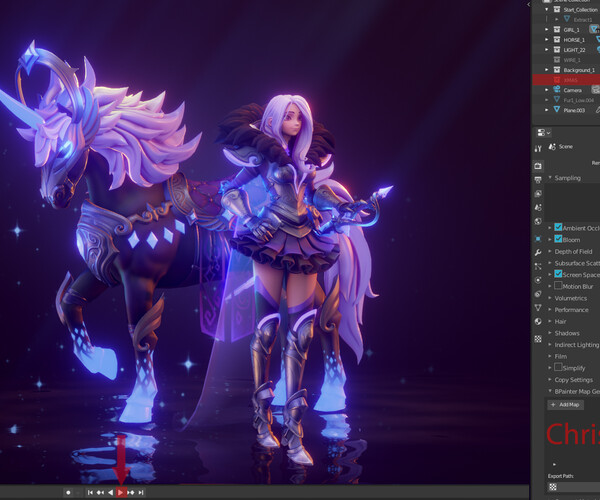Collapse the Sampling panel
This screenshot has width=600, height=500.
point(550,178)
